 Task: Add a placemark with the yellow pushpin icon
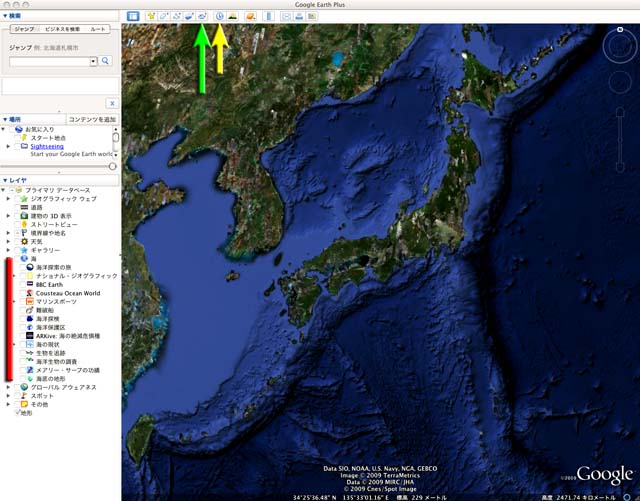[x=151, y=16]
